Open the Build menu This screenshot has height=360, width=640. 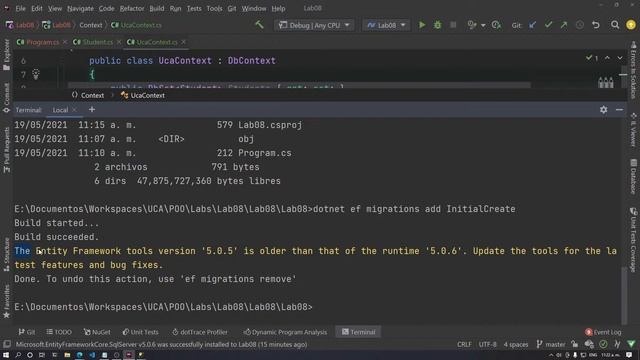pyautogui.click(x=157, y=8)
